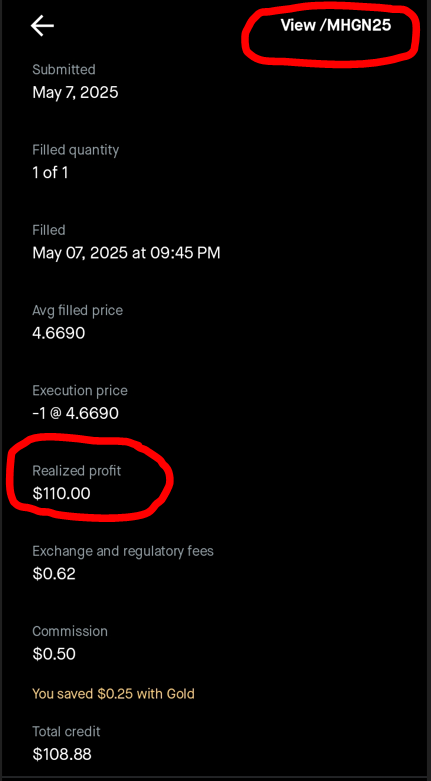The image size is (431, 781).
Task: Go back using the arrow icon
Action: [x=42, y=26]
